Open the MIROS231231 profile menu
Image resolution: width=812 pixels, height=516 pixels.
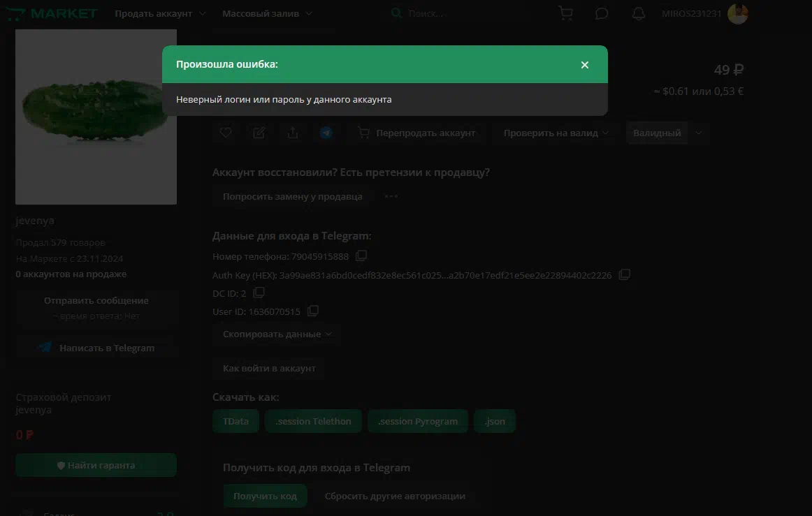point(691,13)
